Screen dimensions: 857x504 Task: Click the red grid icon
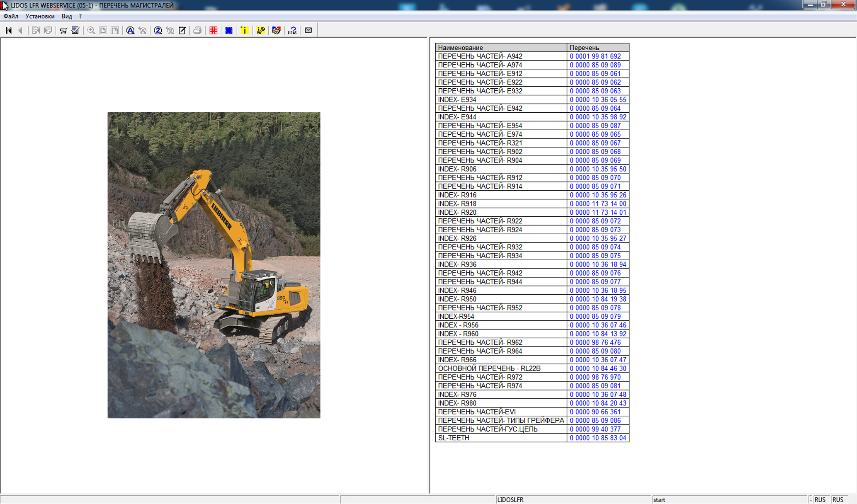click(213, 30)
